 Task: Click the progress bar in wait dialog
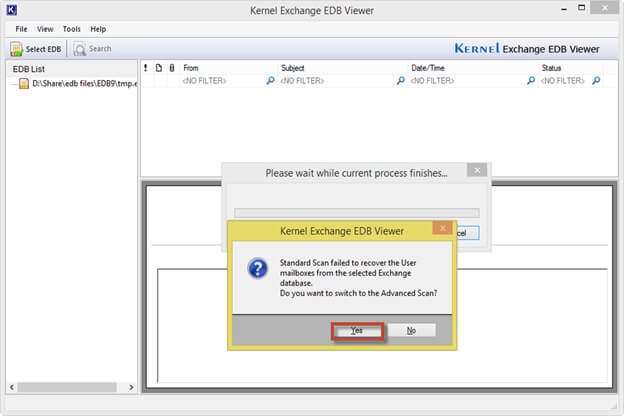click(x=357, y=213)
